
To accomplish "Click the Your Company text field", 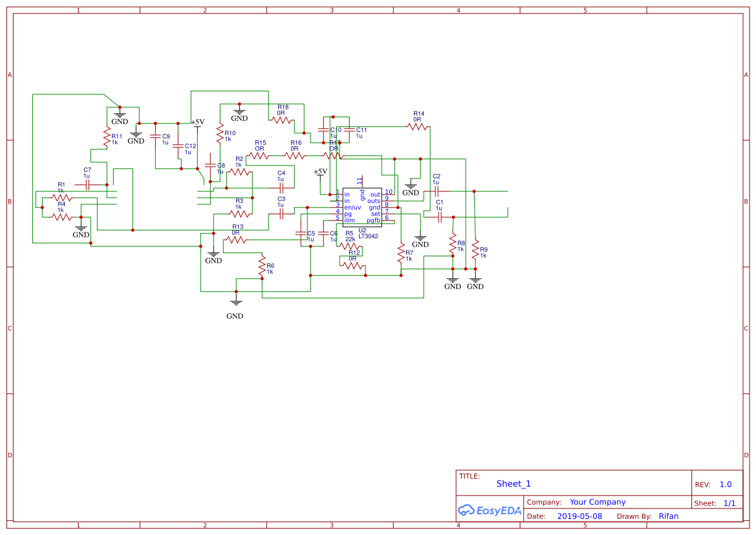I will [x=598, y=501].
